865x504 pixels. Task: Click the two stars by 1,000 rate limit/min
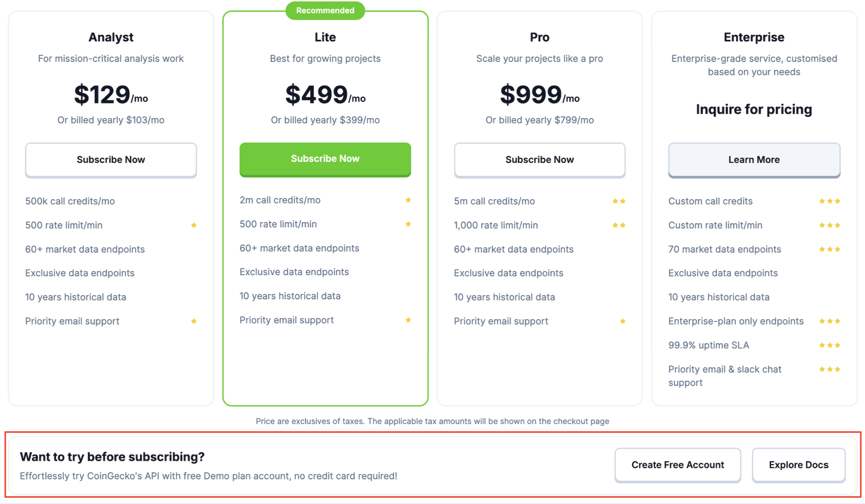pos(619,225)
